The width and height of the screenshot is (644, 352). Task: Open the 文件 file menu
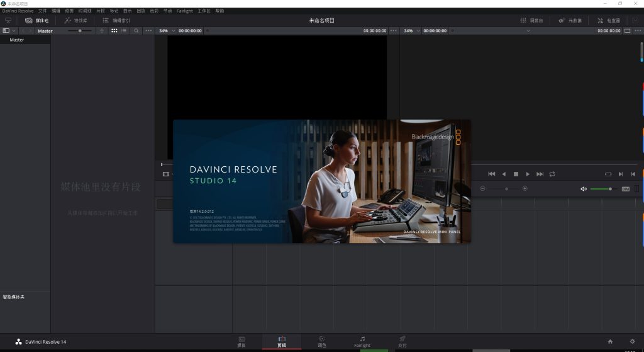pos(42,11)
